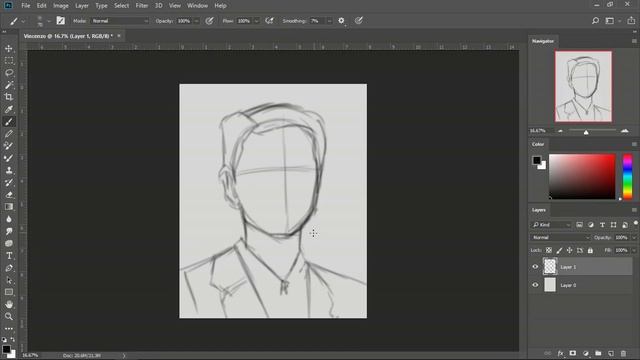Click the Navigator preview thumbnail
The image size is (640, 360).
click(x=583, y=87)
